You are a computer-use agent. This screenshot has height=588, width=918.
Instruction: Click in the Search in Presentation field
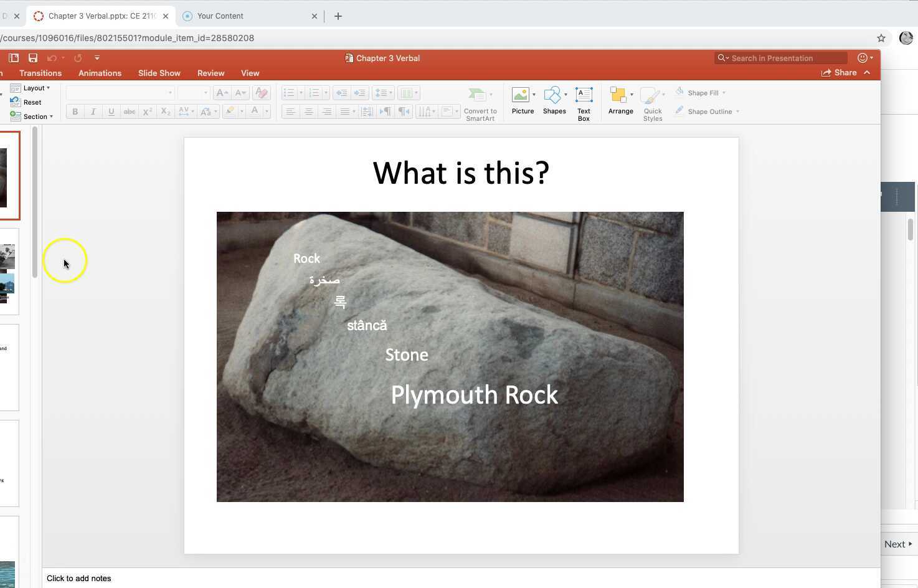coord(781,58)
